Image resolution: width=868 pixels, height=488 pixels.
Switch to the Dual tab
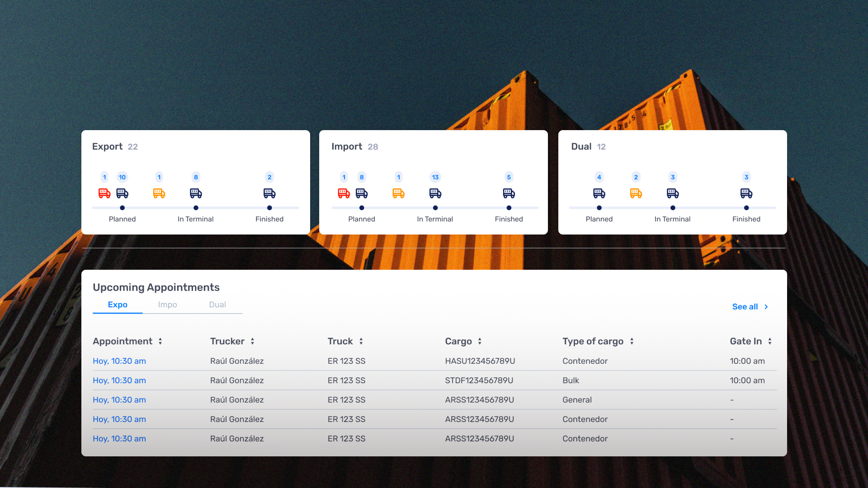click(x=217, y=305)
